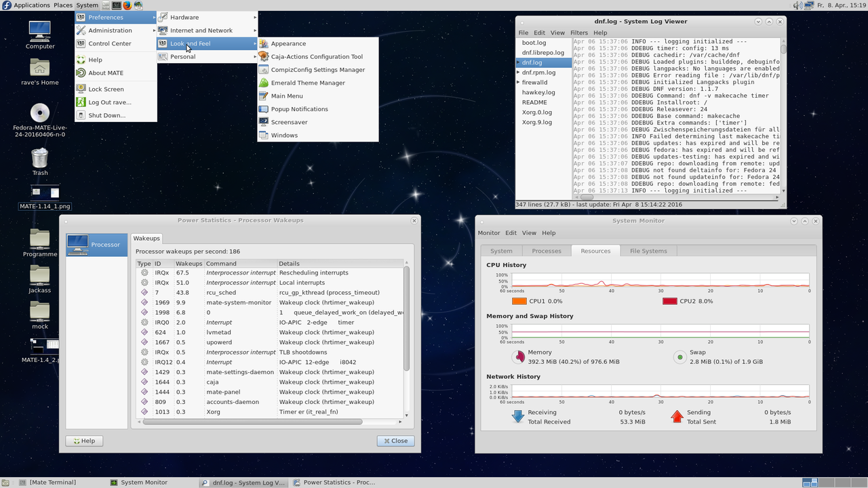This screenshot has width=868, height=488.
Task: Click the volume icon in system tray
Action: click(797, 5)
